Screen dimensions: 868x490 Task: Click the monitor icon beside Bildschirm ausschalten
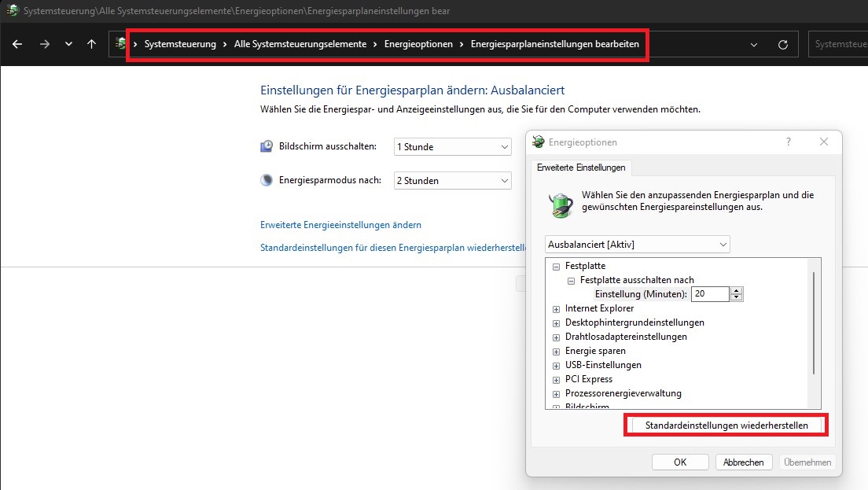click(265, 146)
